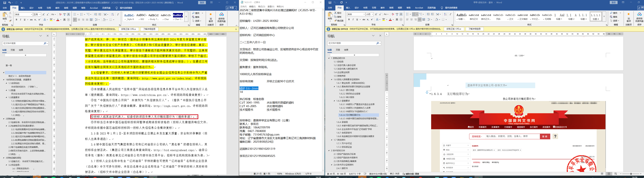Increase font size in 招标文件 Word ribbon
The width and height of the screenshot is (644, 178).
pyautogui.click(x=44, y=15)
